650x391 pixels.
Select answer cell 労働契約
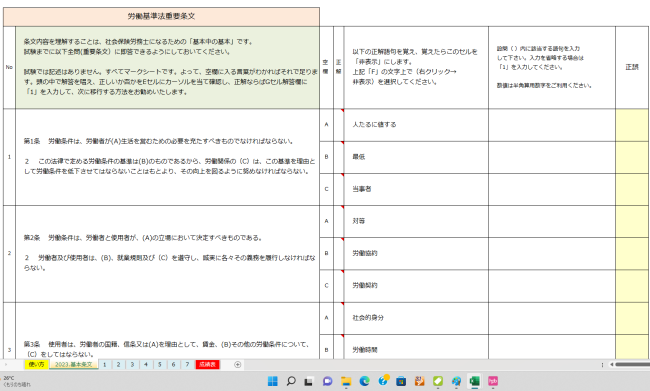tap(416, 286)
